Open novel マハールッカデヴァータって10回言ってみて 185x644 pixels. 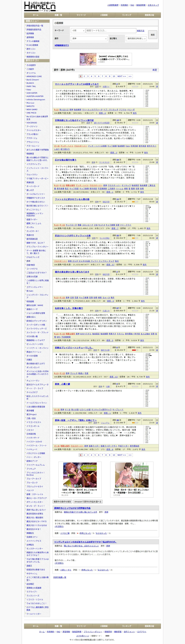[77, 84]
